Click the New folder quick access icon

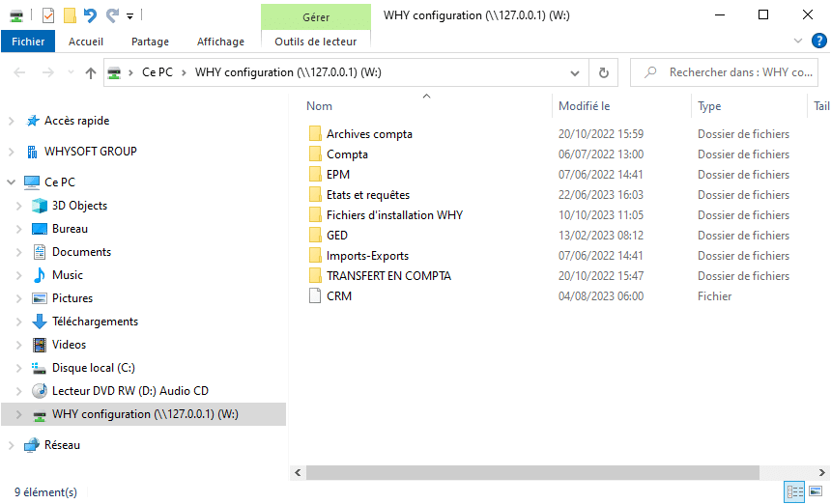click(x=70, y=15)
